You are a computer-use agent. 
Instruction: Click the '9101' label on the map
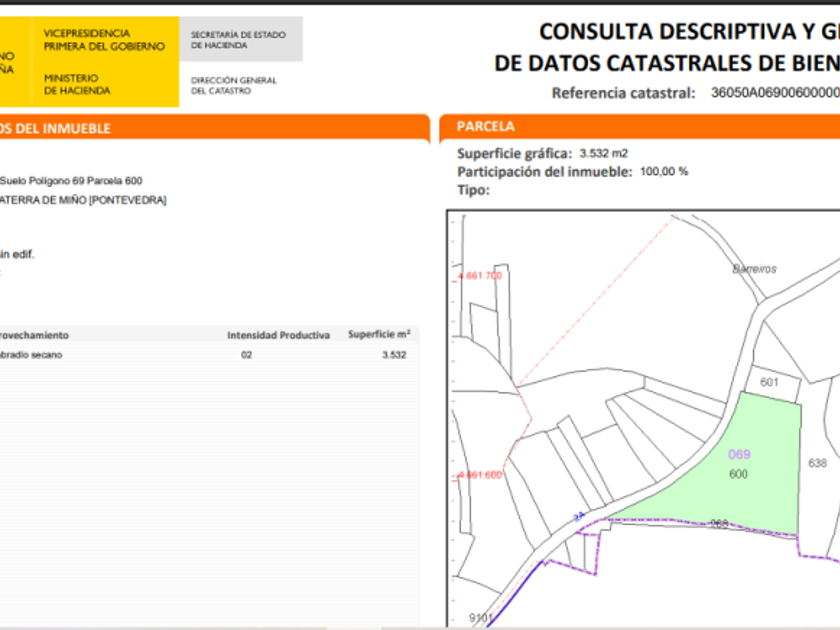point(481,618)
